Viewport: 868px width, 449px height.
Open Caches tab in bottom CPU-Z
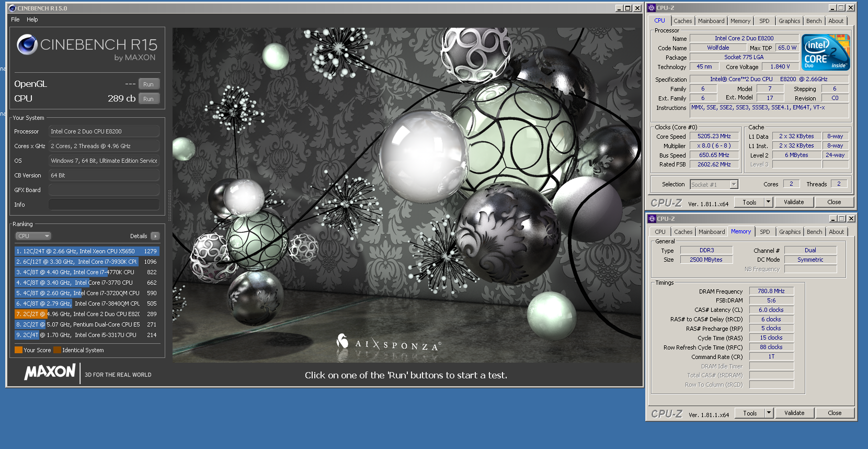[683, 232]
